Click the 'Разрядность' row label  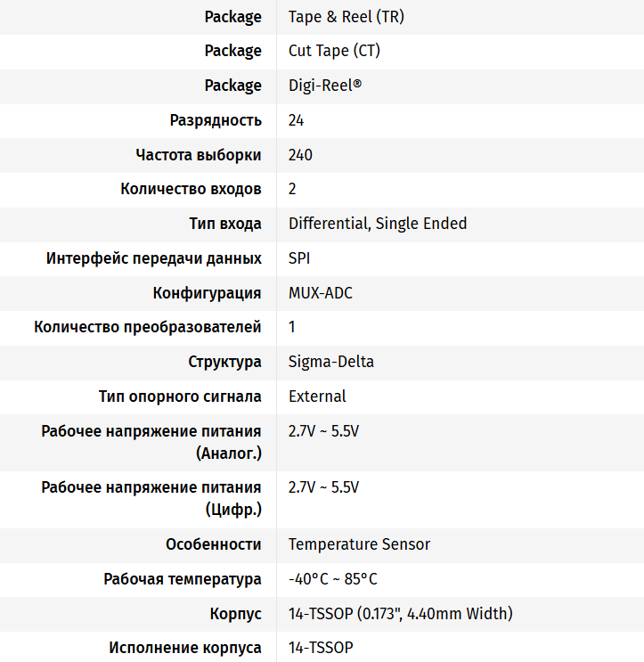216,120
